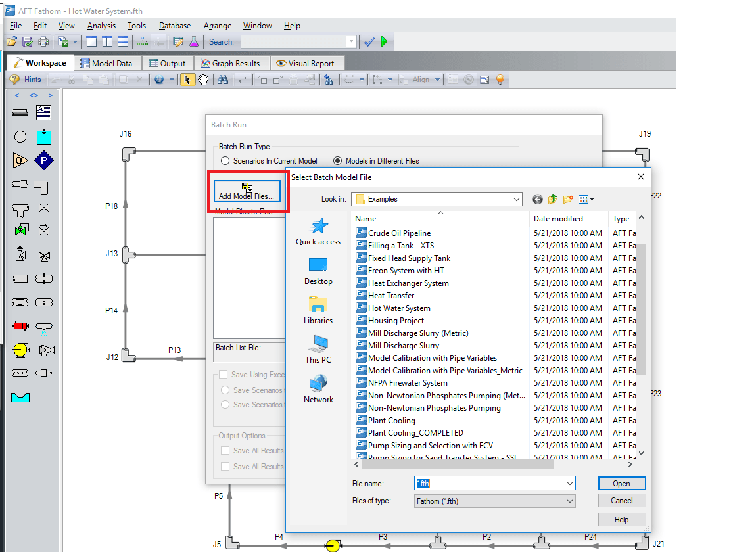Choose the Spray Discharge junction icon
The width and height of the screenshot is (756, 552).
(x=44, y=329)
